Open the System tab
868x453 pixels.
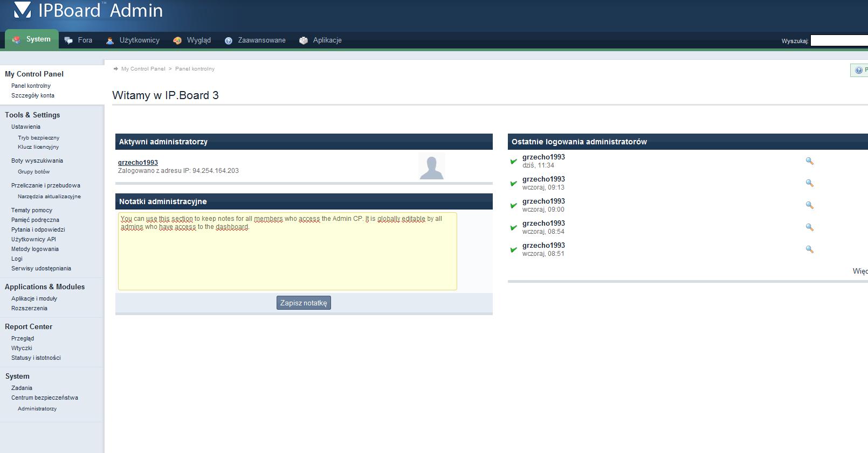click(x=32, y=39)
